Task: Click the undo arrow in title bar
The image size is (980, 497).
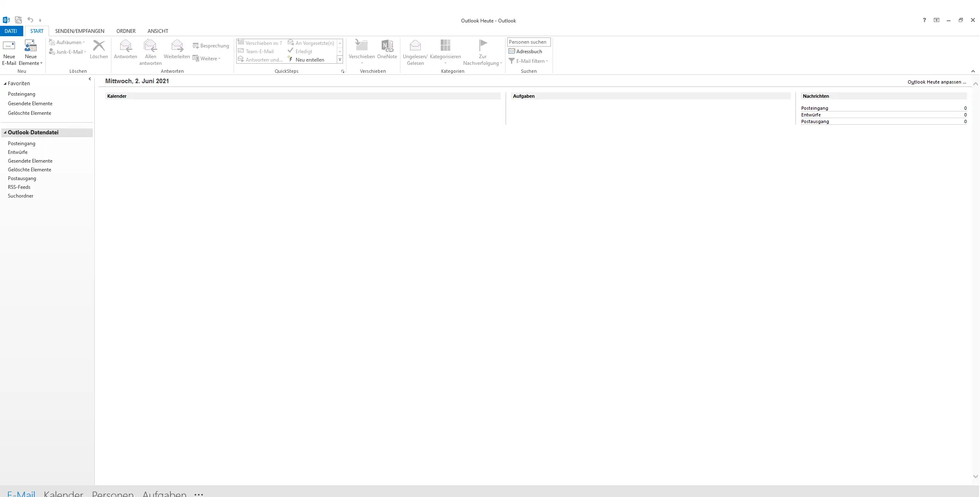Action: click(x=30, y=20)
